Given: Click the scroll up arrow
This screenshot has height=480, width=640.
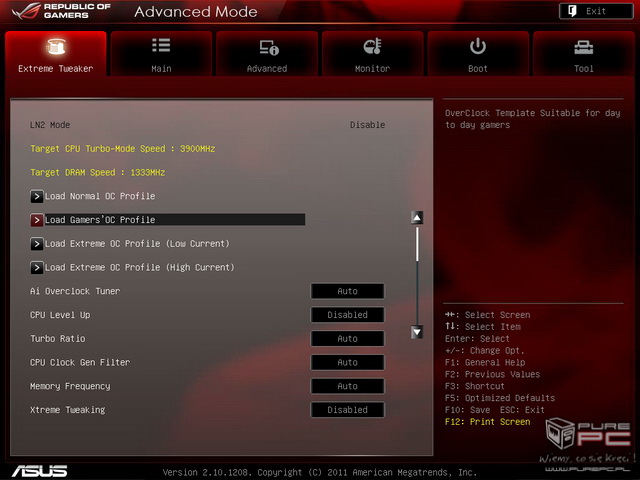Looking at the screenshot, I should tap(417, 218).
